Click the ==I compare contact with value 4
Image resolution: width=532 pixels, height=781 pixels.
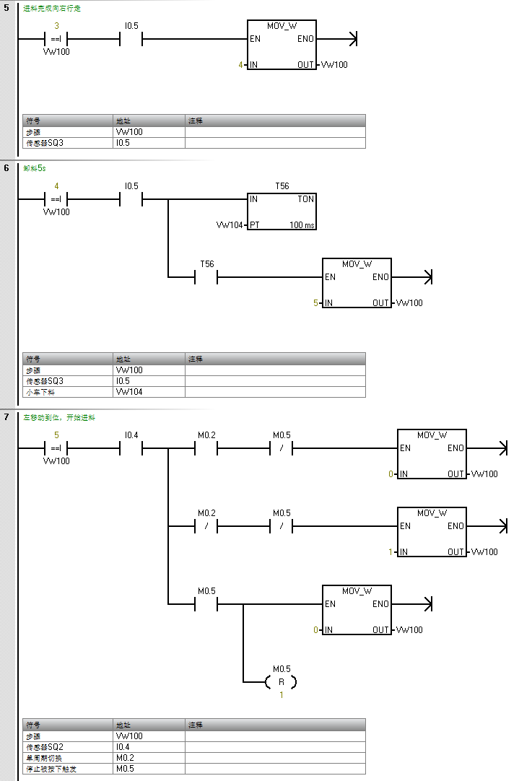56,198
